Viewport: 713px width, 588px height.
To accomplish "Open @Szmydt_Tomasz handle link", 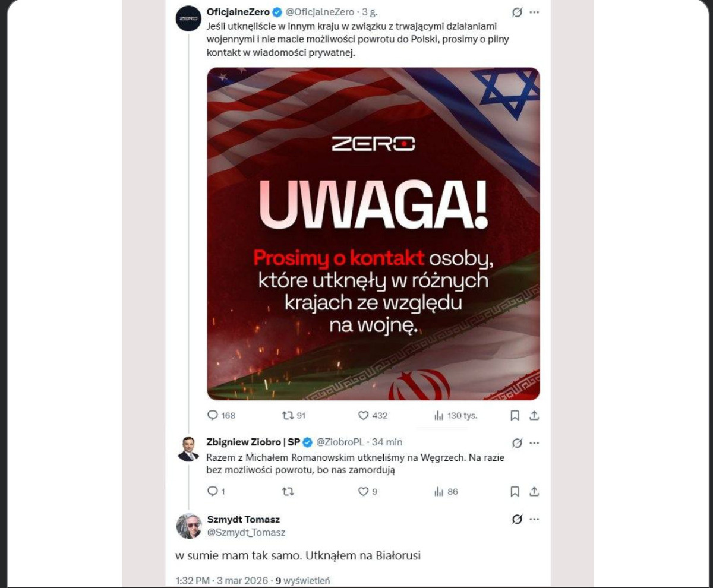I will [246, 533].
